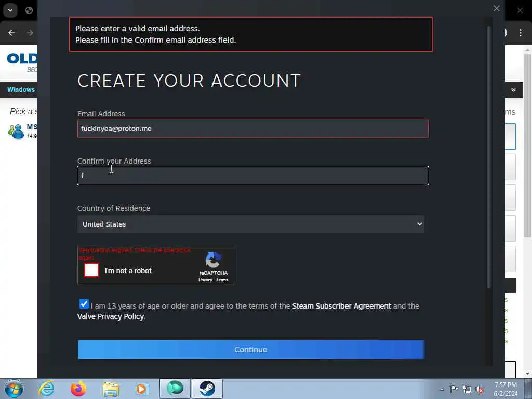Screen dimensions: 532x399
Task: Open the browser three-dot menu
Action: click(521, 33)
